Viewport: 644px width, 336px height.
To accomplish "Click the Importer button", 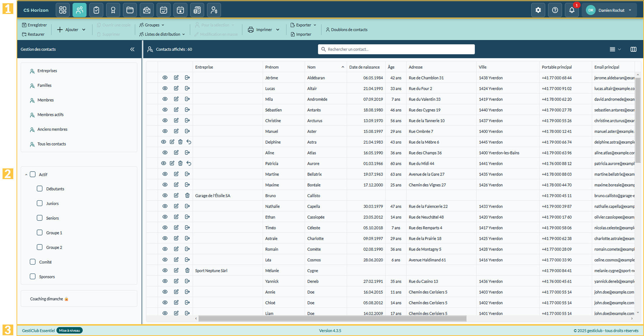I will 301,34.
